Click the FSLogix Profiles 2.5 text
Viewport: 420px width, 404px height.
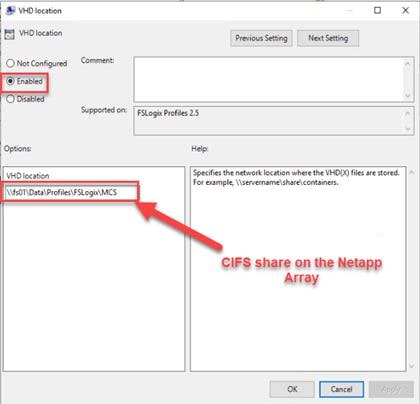[x=168, y=113]
